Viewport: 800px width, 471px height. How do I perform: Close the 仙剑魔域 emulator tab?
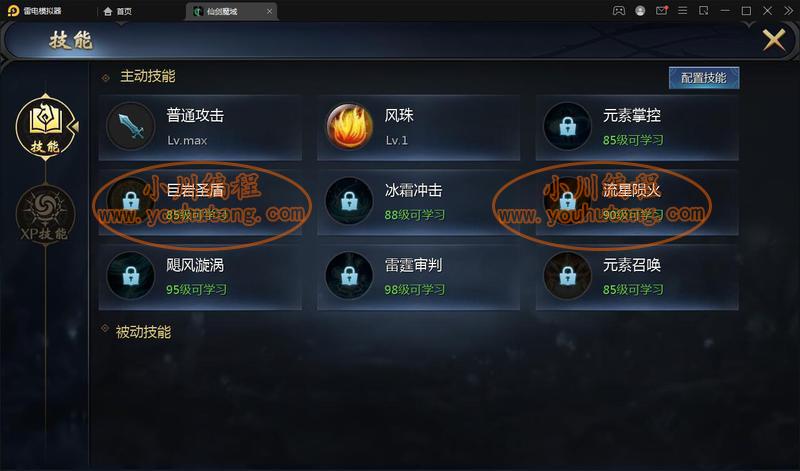click(x=269, y=11)
